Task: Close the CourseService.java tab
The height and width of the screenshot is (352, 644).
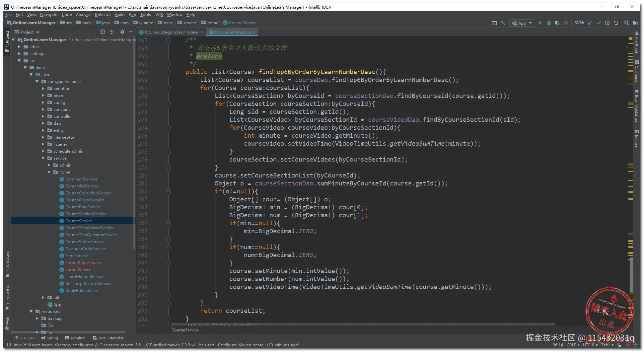Action: coord(254,32)
